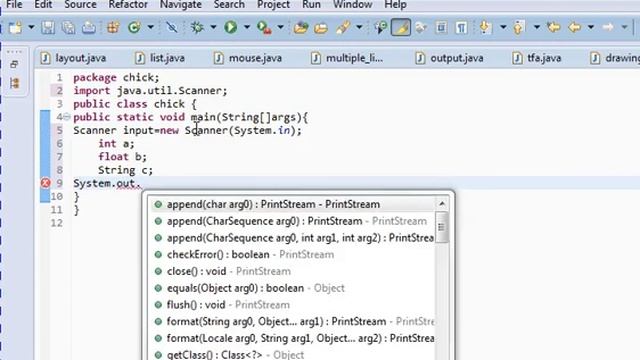The height and width of the screenshot is (360, 640).
Task: Open the Project menu
Action: tap(273, 5)
